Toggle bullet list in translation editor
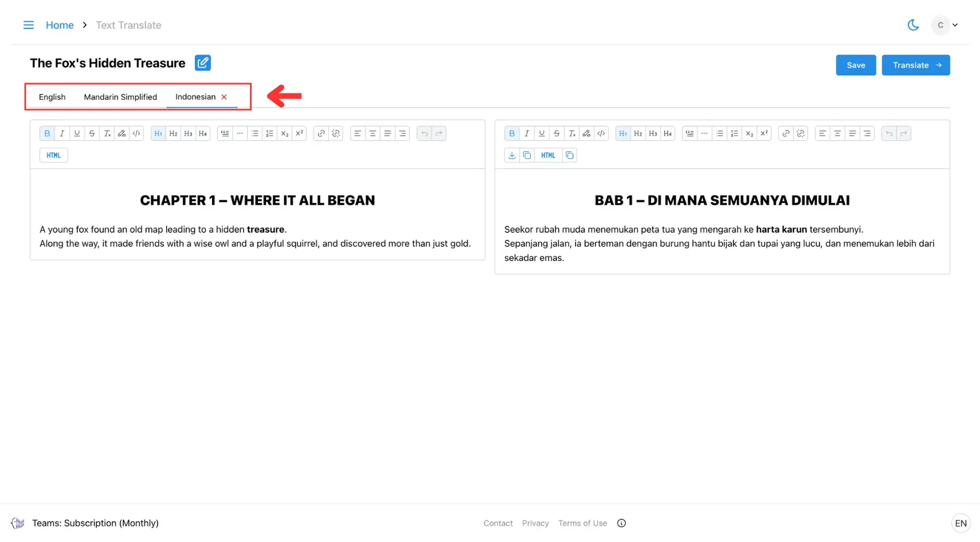The width and height of the screenshot is (980, 542). click(x=719, y=134)
